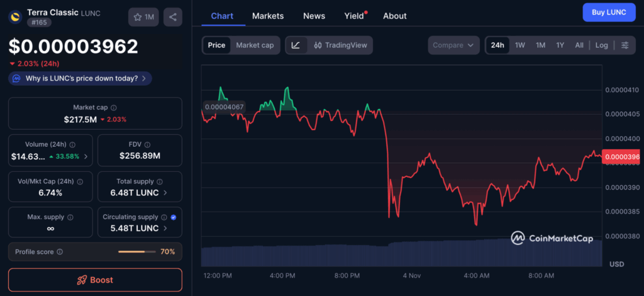The width and height of the screenshot is (644, 296).
Task: Click the share icon button
Action: pyautogui.click(x=173, y=17)
